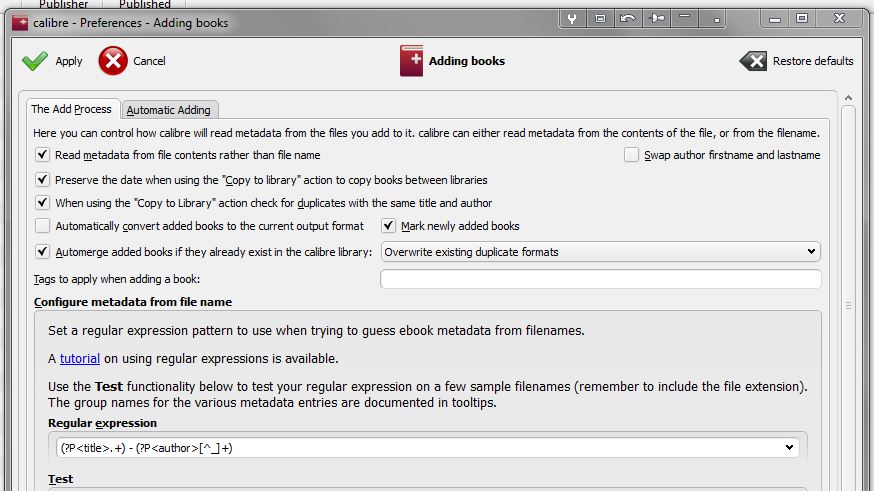
Task: Click the red Cancel X icon
Action: (113, 61)
